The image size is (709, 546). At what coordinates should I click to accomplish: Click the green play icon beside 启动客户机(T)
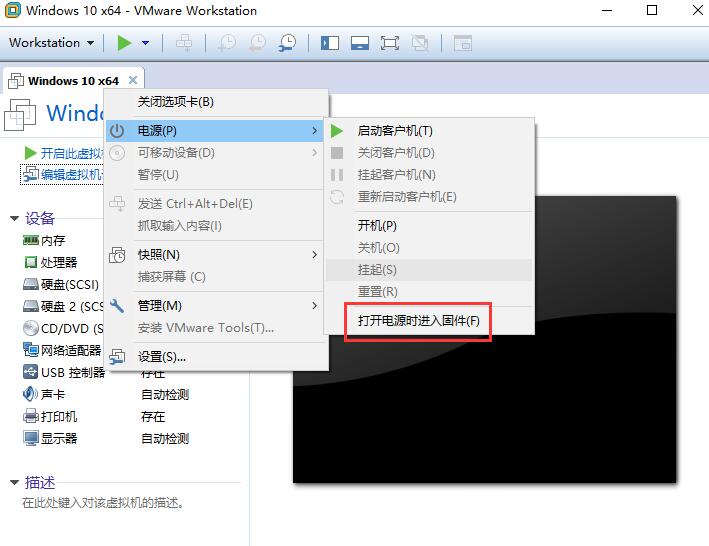coord(337,131)
